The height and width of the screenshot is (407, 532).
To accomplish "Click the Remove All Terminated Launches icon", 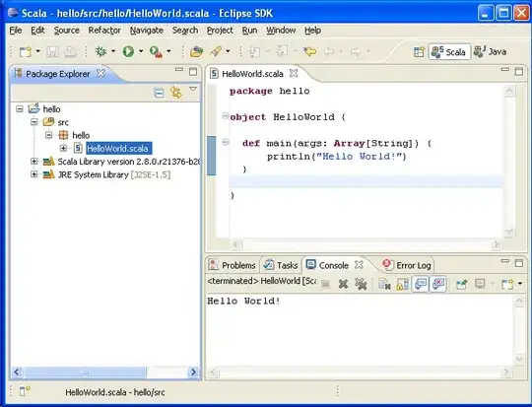I will 361,284.
